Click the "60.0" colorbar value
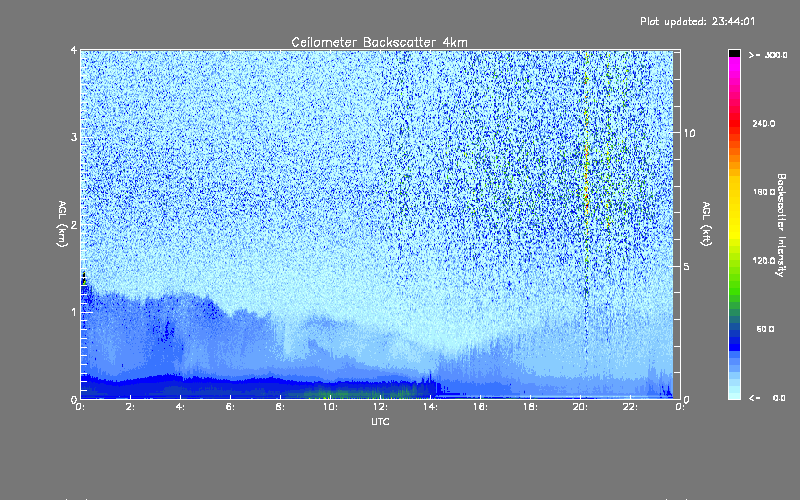This screenshot has width=800, height=500. click(x=765, y=329)
